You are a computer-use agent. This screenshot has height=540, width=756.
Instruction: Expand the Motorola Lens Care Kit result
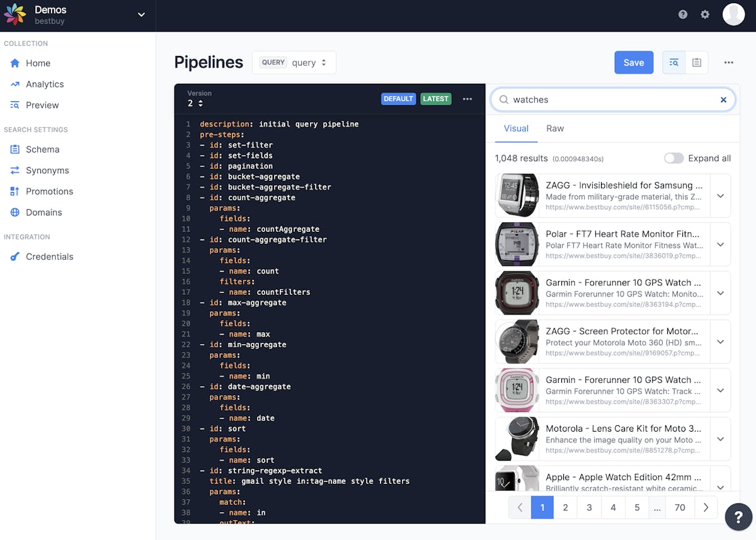[x=720, y=439]
